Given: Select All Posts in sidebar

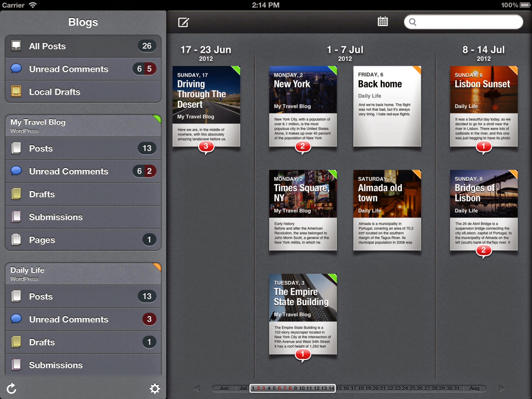Looking at the screenshot, I should [83, 46].
